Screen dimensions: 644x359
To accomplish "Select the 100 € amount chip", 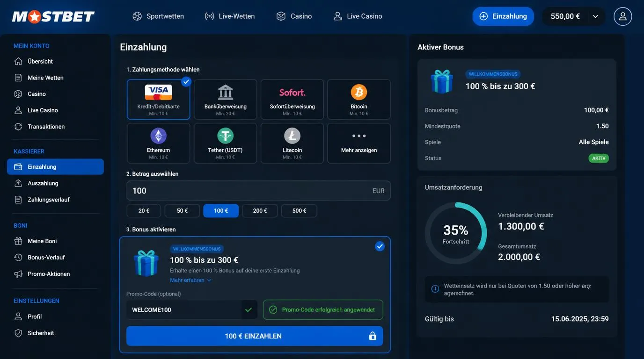I will [221, 211].
